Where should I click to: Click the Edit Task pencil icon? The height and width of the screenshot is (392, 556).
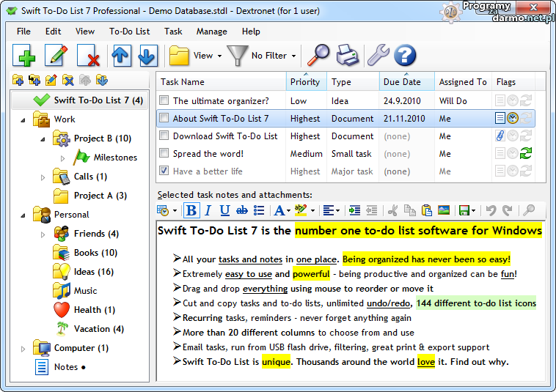(56, 56)
